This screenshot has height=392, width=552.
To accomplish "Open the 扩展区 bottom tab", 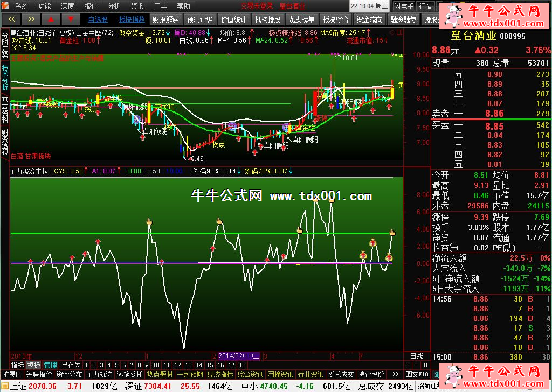I will (x=12, y=374).
